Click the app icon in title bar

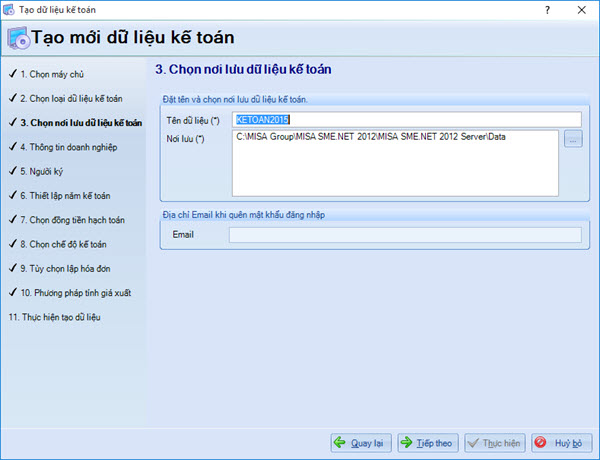9,8
